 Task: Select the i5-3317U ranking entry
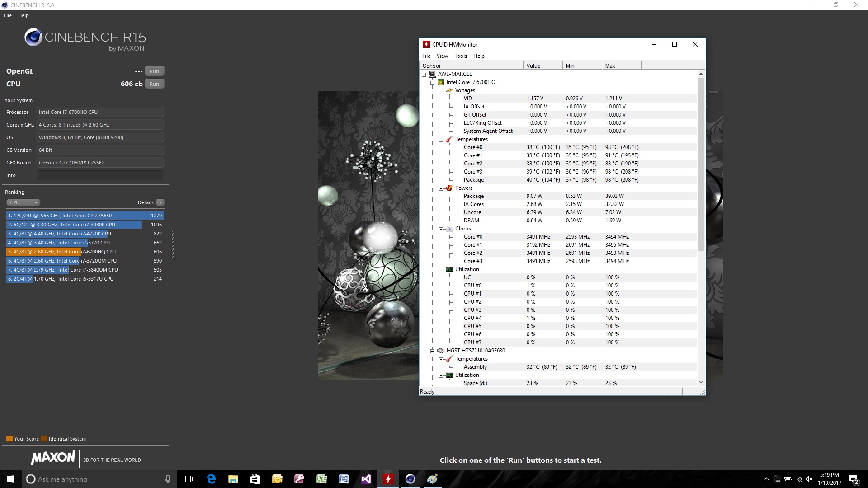tap(85, 279)
